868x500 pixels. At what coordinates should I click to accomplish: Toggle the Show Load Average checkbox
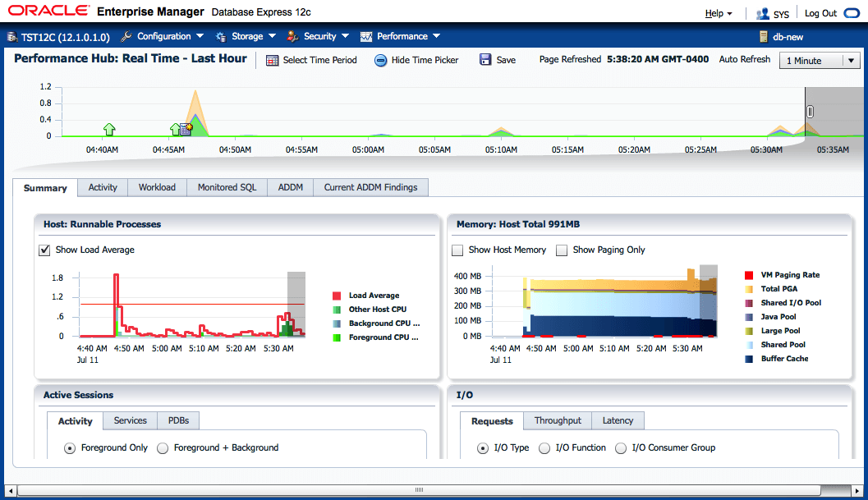44,250
